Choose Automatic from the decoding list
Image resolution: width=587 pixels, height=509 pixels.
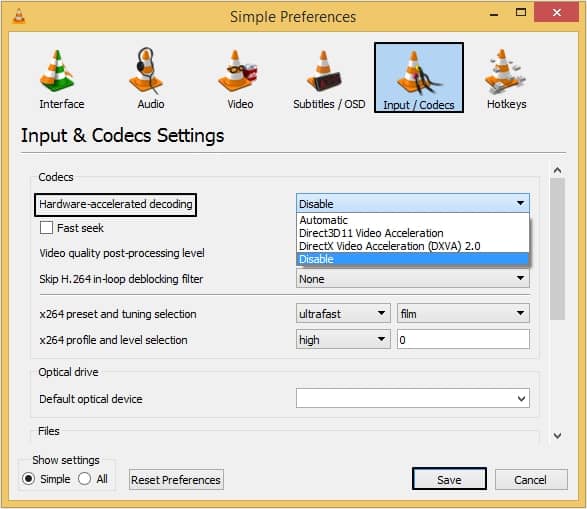(x=413, y=220)
